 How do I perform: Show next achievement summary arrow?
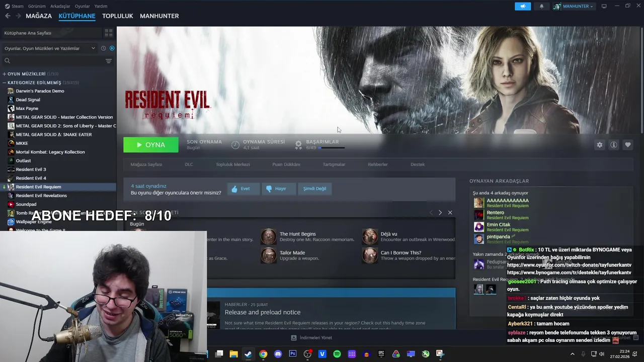440,213
